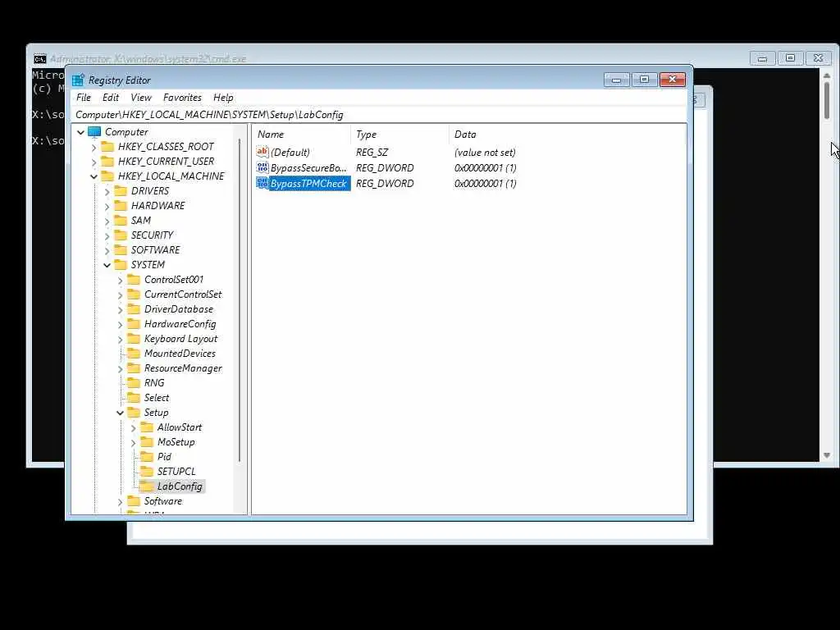Click the registry path address bar
This screenshot has width=840, height=630.
pos(379,115)
